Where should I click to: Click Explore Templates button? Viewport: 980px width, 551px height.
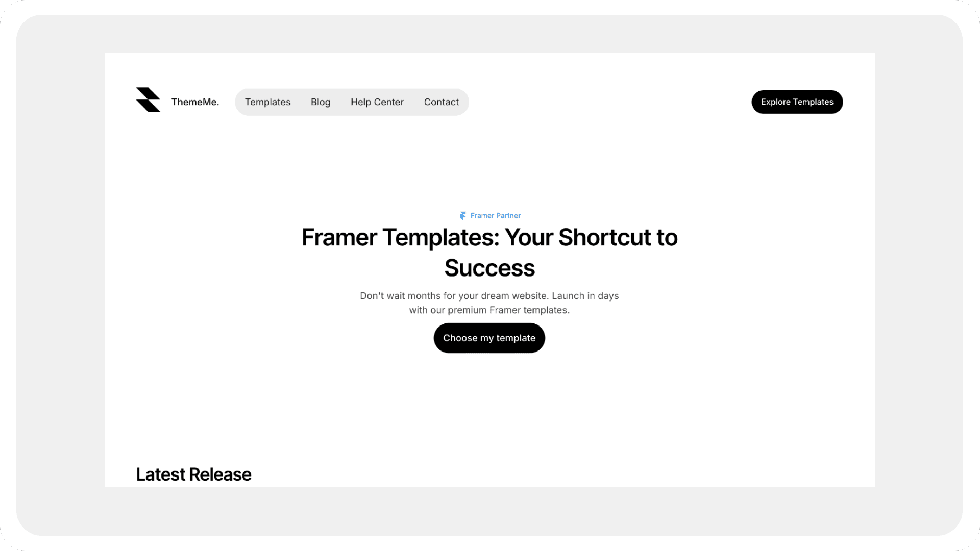[797, 102]
